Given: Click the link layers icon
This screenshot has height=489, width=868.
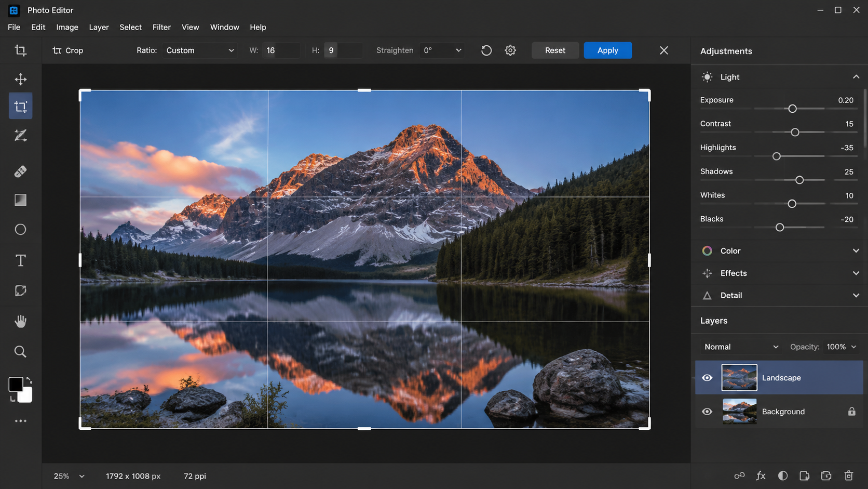Looking at the screenshot, I should [x=739, y=475].
